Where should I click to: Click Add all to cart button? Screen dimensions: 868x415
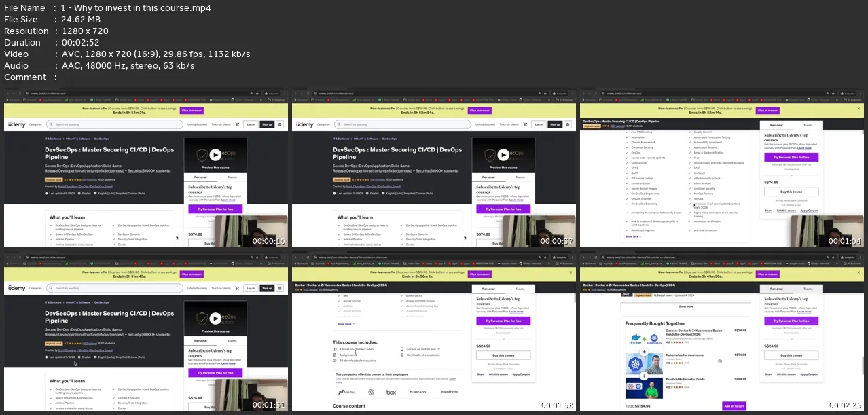(734, 406)
